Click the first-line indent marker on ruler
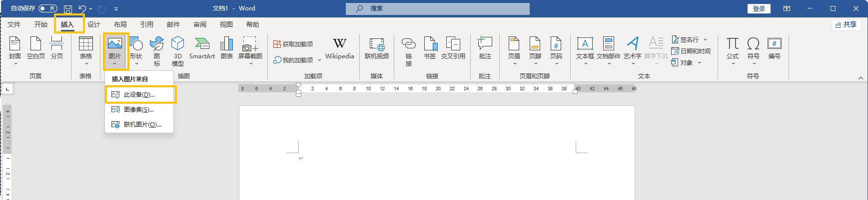 pos(298,85)
